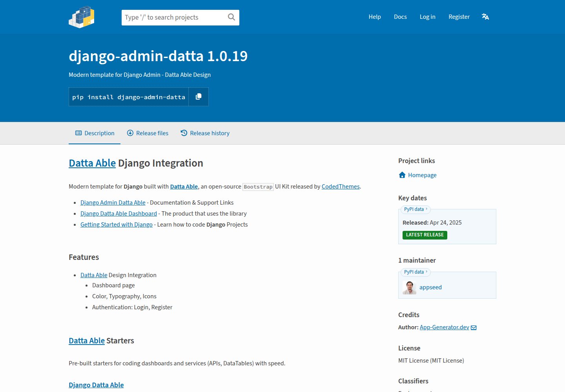The image size is (565, 392).
Task: Click the pip install django-admin-datta text
Action: tap(129, 97)
